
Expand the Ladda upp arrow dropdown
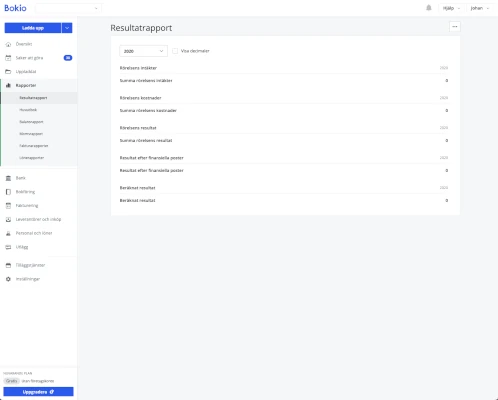67,28
